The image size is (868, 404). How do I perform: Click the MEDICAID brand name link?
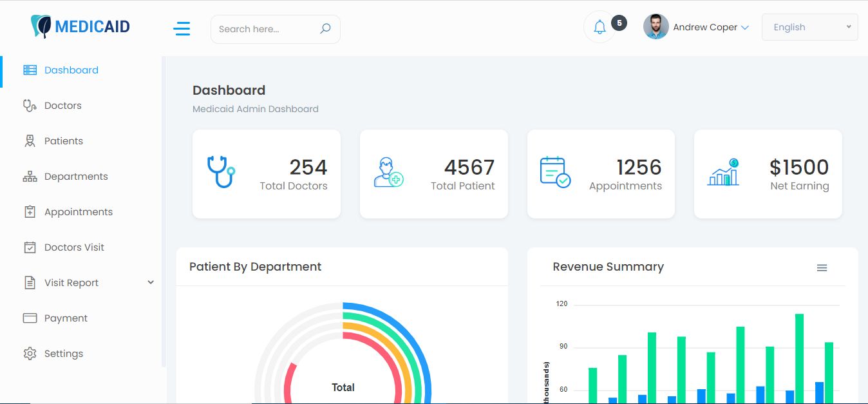click(93, 26)
